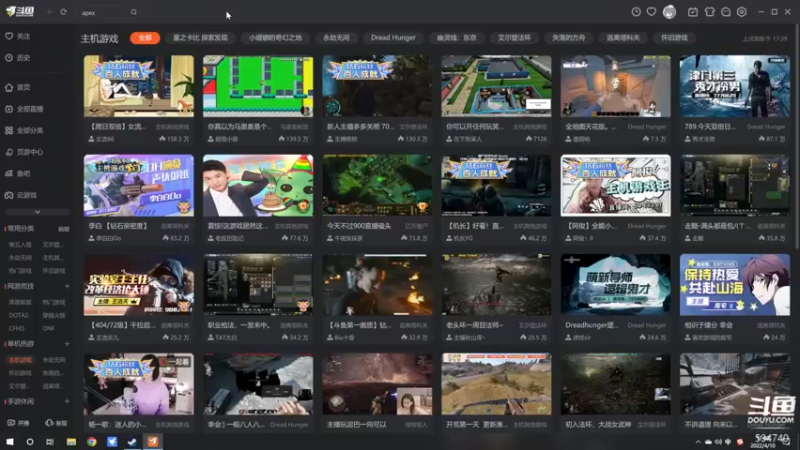Open followed list heart icon in title bar
Image resolution: width=800 pixels, height=450 pixels.
pyautogui.click(x=652, y=12)
